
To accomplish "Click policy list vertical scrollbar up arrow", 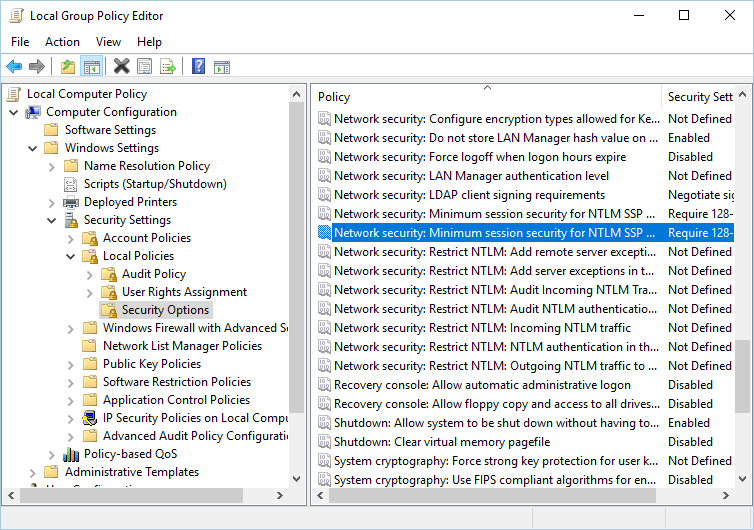I will [x=742, y=94].
